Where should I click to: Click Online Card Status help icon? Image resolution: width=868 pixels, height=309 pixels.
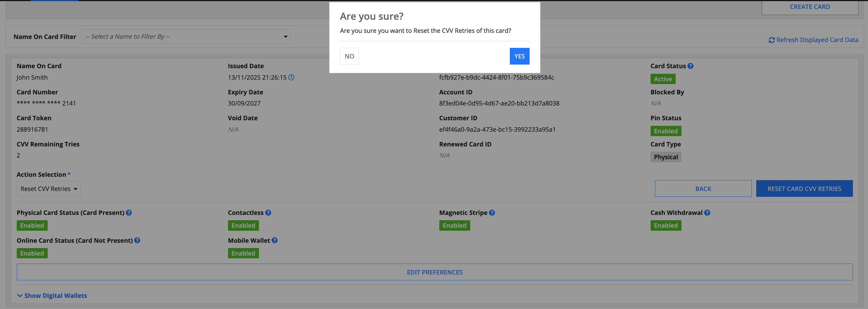(x=137, y=240)
